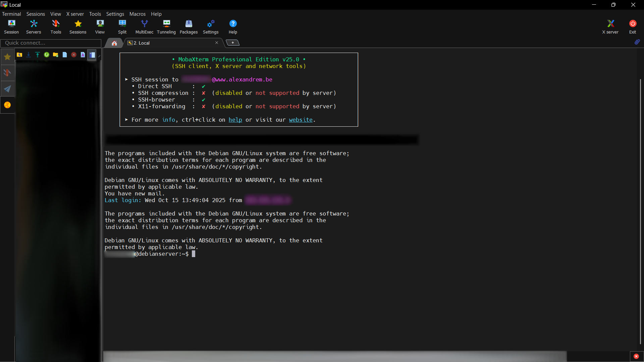Image resolution: width=644 pixels, height=362 pixels.
Task: Click the Quick connect input field
Action: coord(51,43)
